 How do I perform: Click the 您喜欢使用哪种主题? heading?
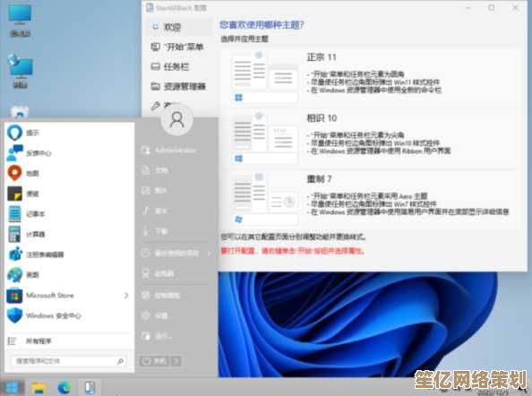pos(262,25)
